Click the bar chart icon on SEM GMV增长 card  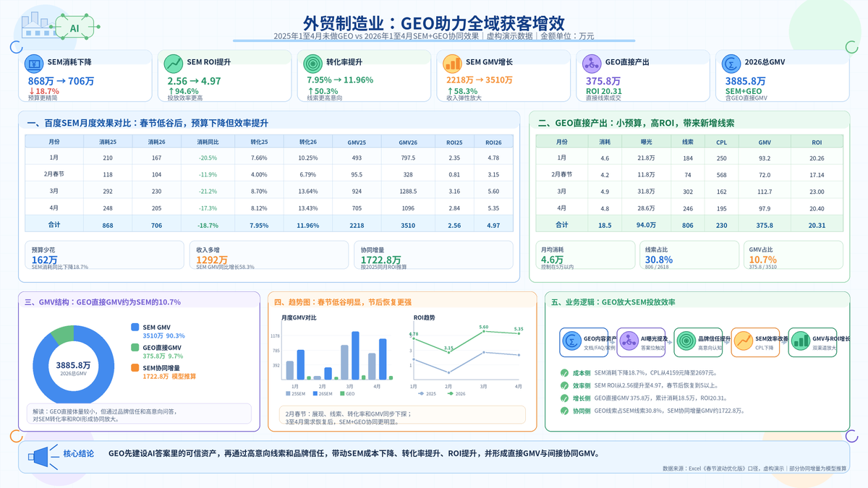452,64
